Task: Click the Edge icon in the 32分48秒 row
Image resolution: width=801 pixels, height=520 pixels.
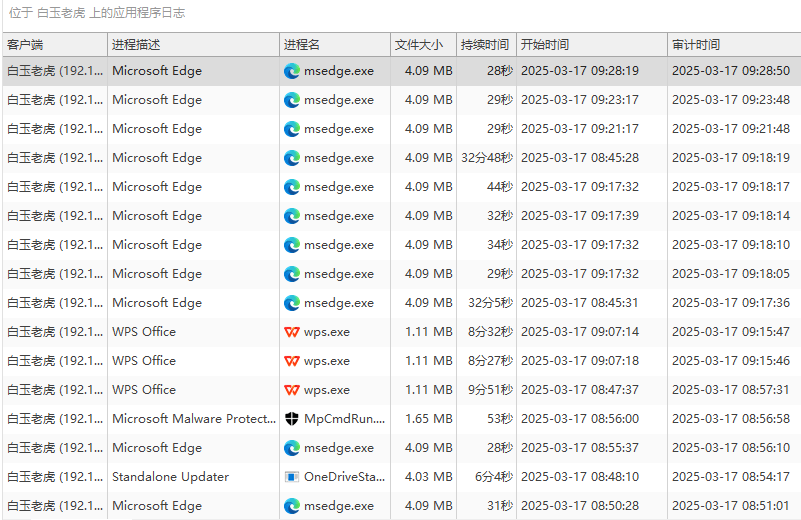Action: (292, 158)
